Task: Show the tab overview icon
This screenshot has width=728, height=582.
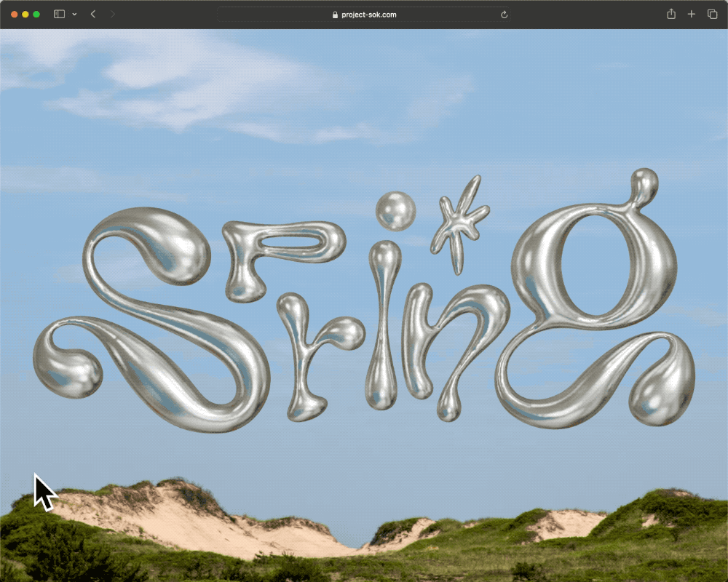Action: pyautogui.click(x=712, y=15)
